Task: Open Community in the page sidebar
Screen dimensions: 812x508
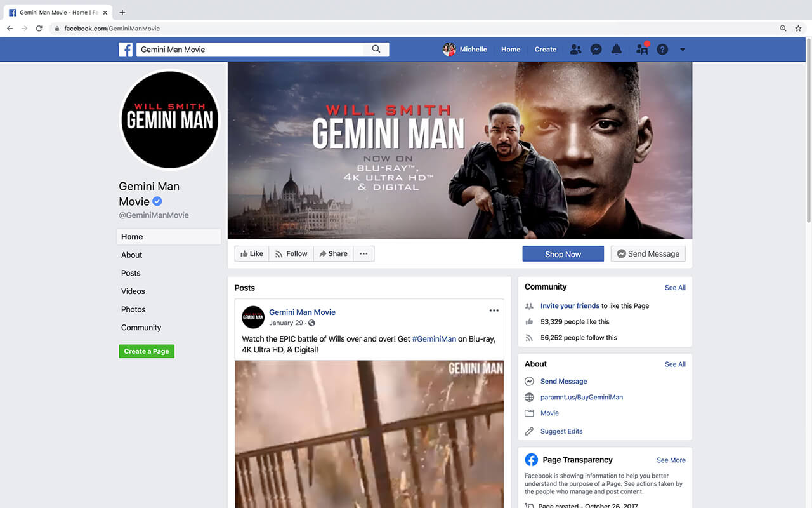Action: [141, 328]
